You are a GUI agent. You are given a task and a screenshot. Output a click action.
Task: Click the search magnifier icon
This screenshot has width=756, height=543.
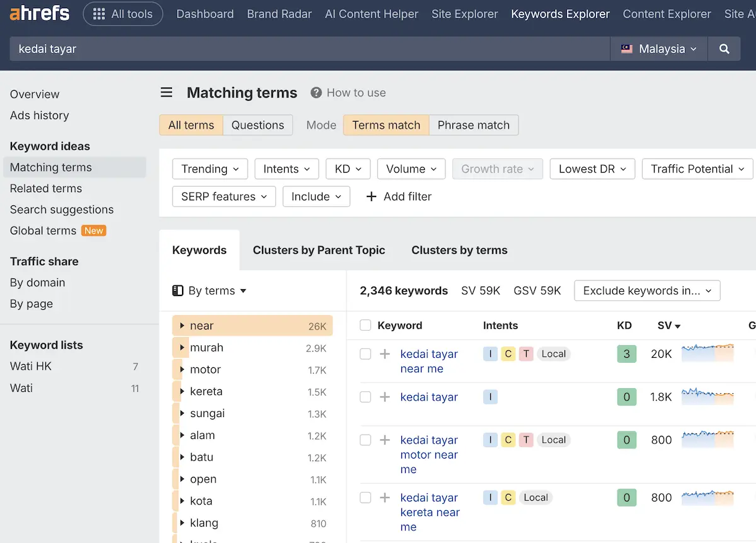pyautogui.click(x=724, y=49)
